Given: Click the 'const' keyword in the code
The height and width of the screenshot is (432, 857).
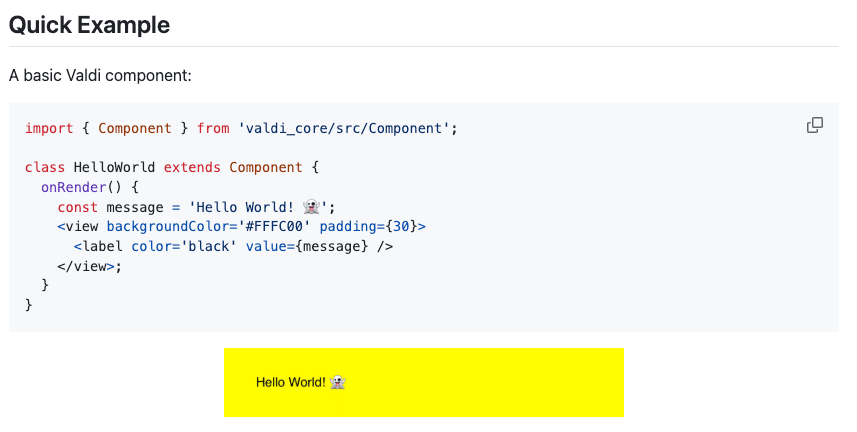Looking at the screenshot, I should pyautogui.click(x=77, y=207).
